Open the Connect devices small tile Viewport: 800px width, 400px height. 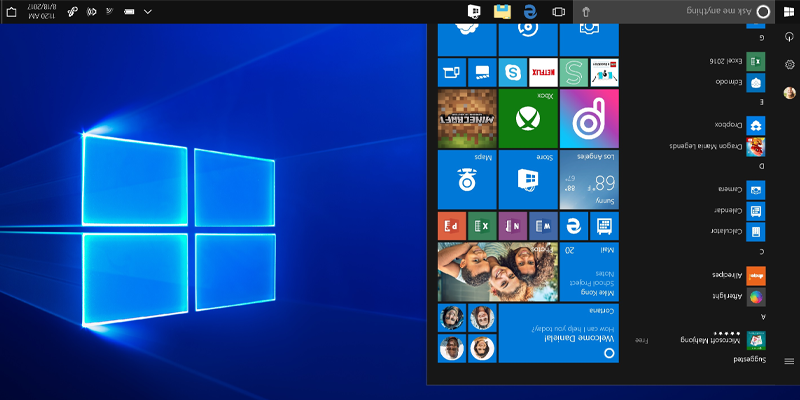(452, 72)
